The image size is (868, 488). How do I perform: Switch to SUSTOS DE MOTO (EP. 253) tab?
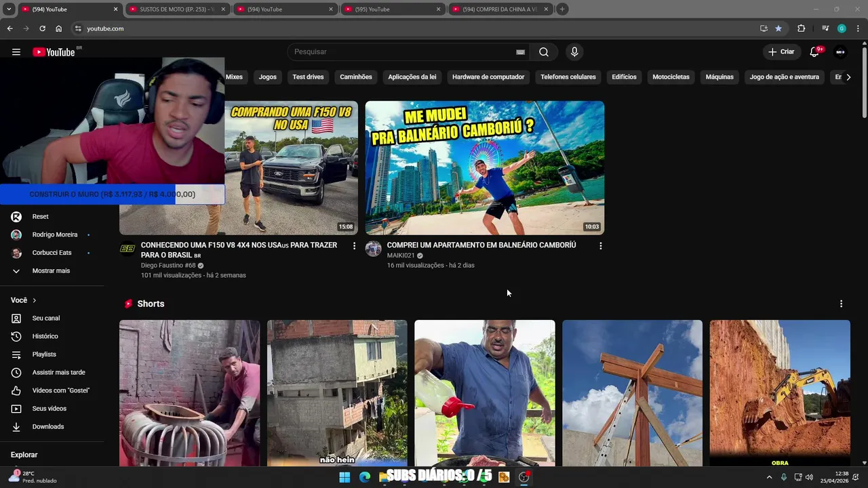(x=176, y=9)
